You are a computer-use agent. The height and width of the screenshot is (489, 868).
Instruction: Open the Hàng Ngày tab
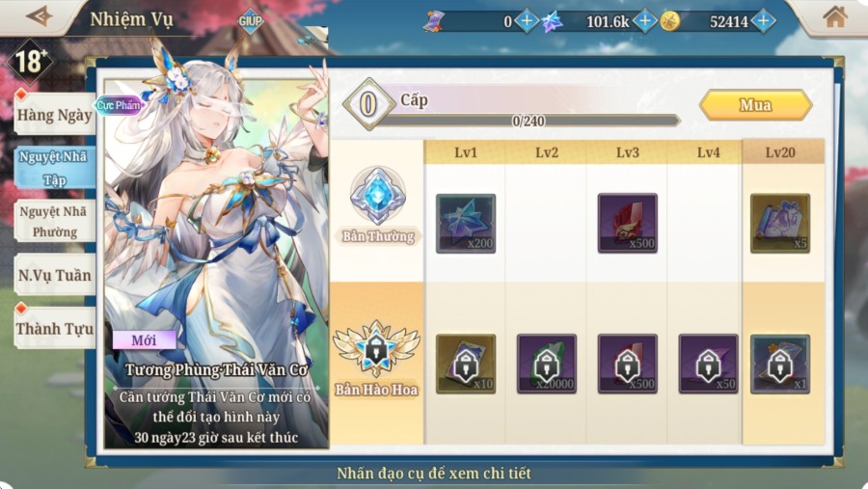click(54, 115)
